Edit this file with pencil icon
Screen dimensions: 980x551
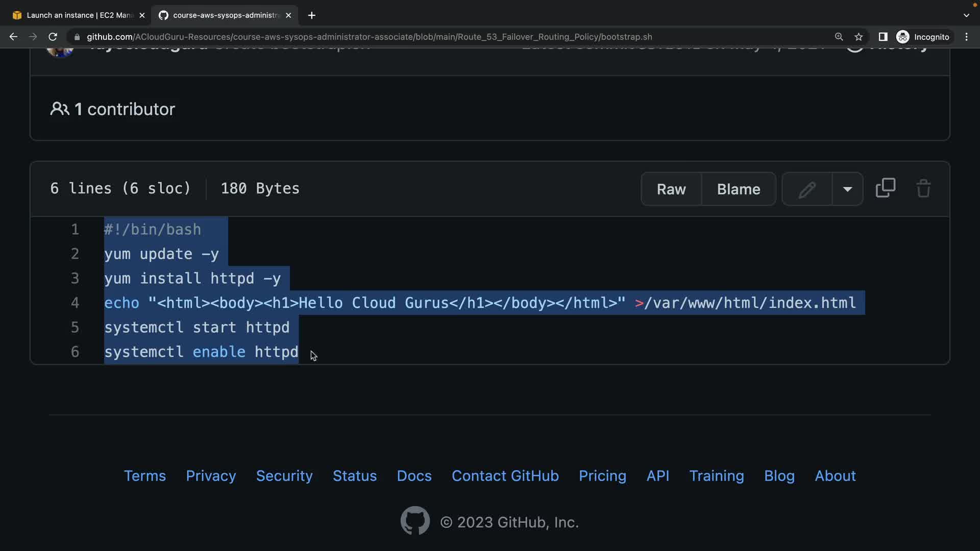[x=807, y=189]
